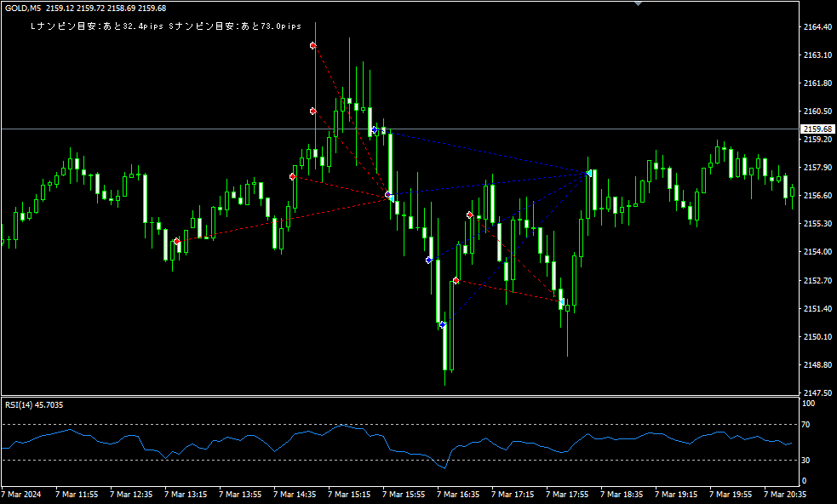Viewport: 837px width, 504px height.
Task: Click the Sナンピン目安 73.0pips label
Action: pyautogui.click(x=235, y=26)
